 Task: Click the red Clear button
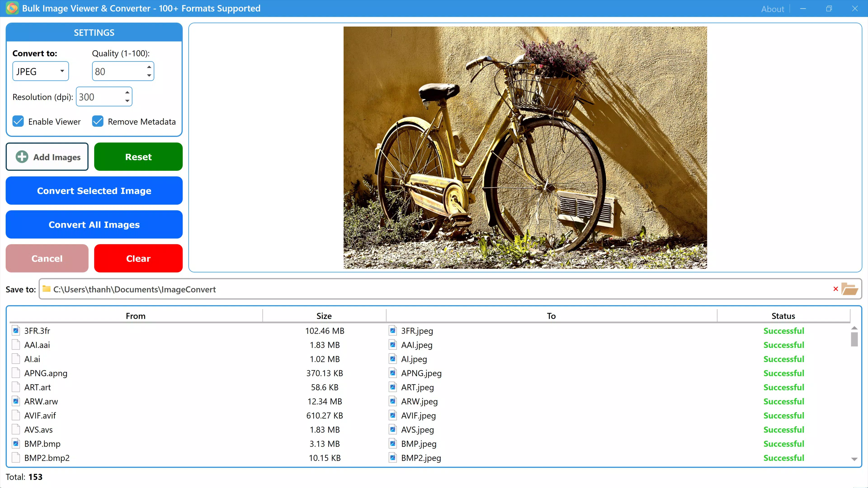138,258
